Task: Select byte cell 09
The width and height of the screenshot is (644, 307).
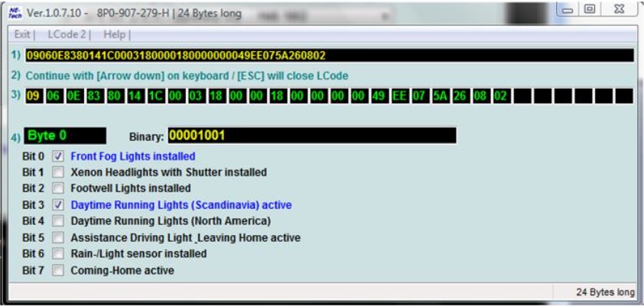Action: click(x=34, y=96)
